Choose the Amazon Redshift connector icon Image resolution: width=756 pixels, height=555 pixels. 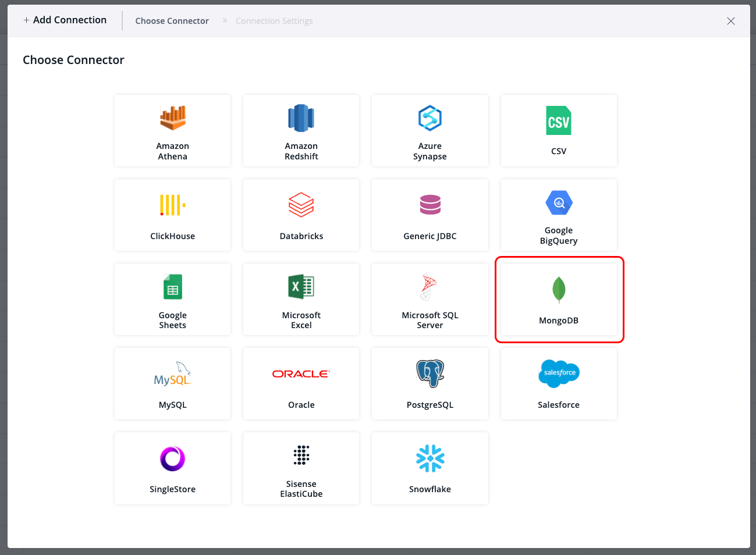coord(301,118)
